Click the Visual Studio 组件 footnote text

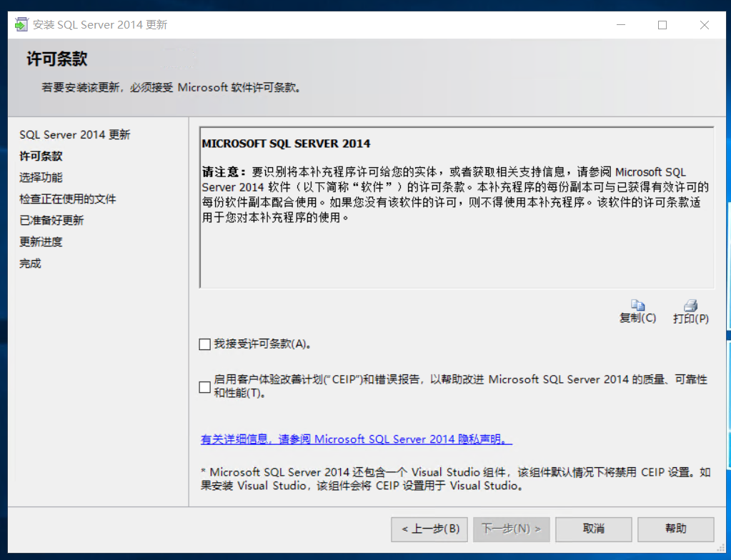tap(455, 479)
